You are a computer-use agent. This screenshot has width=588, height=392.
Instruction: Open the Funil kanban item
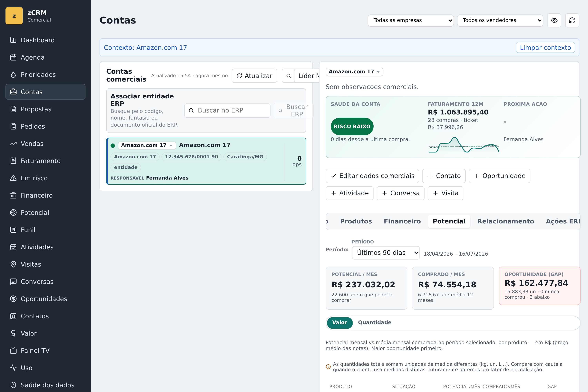(45, 230)
